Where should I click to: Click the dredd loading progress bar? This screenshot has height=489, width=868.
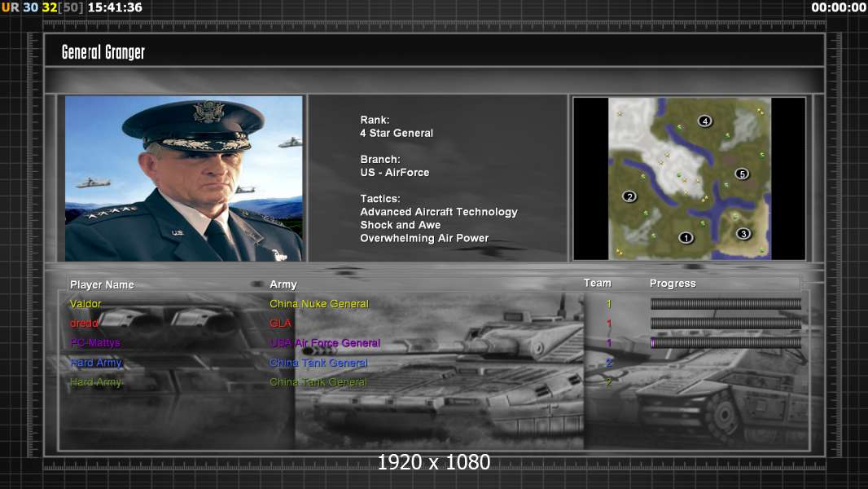[x=726, y=323]
